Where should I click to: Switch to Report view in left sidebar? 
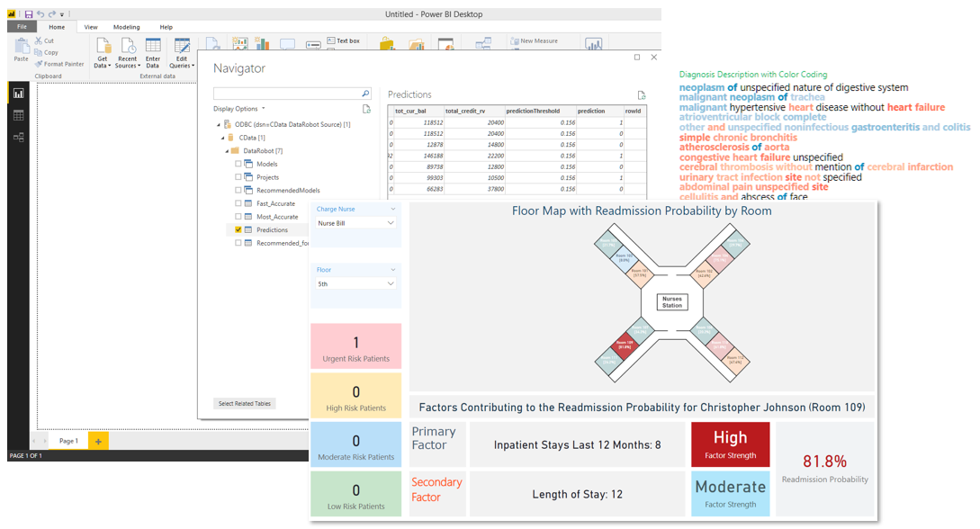[19, 94]
